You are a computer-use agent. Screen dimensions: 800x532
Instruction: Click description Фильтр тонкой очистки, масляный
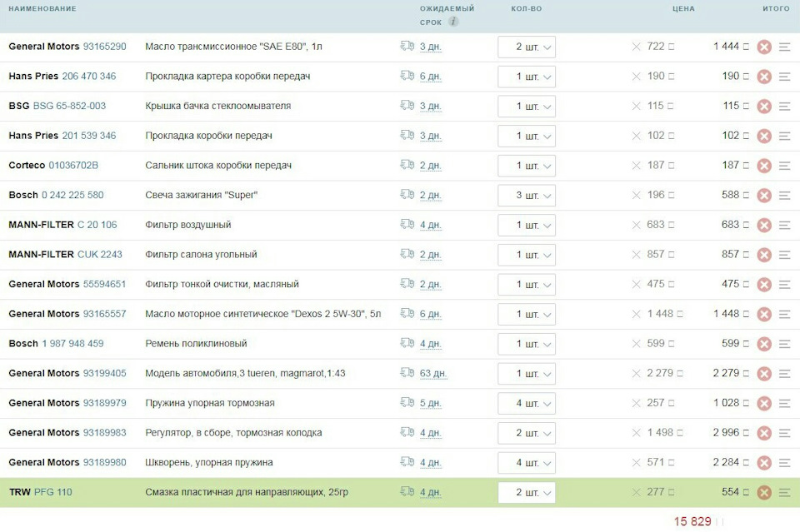tap(222, 284)
